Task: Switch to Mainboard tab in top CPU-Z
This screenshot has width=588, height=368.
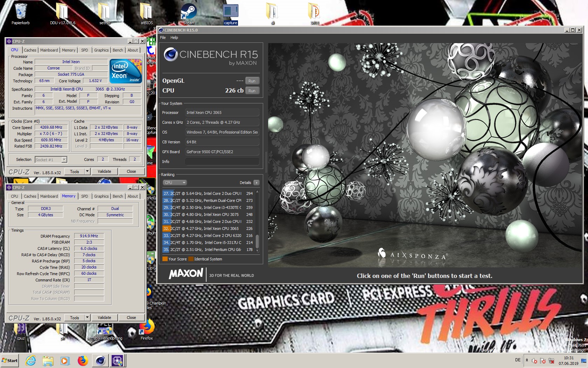Action: coord(49,50)
